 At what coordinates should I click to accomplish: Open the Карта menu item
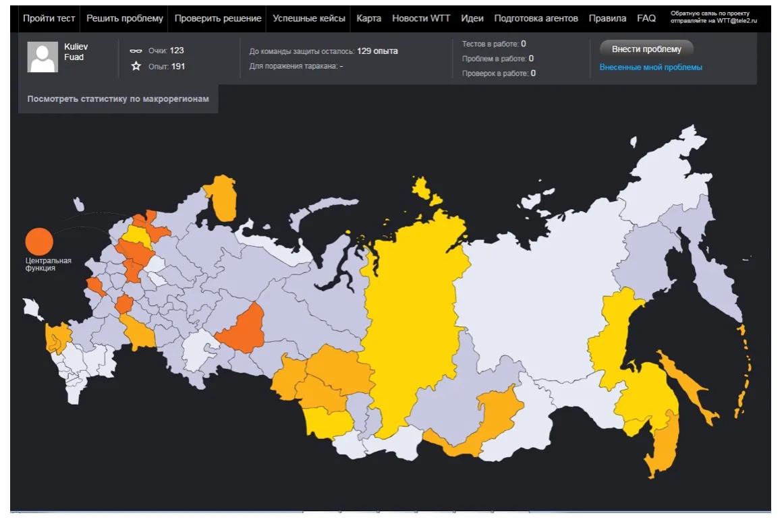point(369,18)
